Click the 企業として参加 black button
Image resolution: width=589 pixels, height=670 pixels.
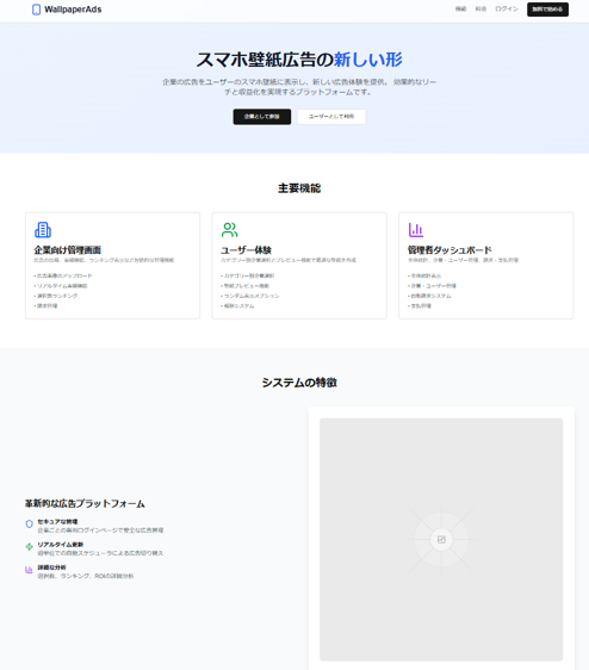[x=262, y=117]
